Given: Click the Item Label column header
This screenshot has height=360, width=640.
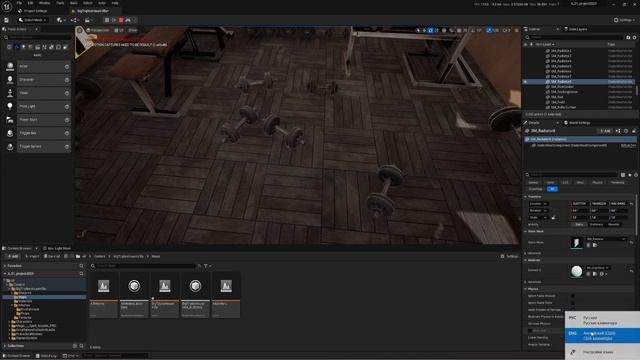Looking at the screenshot, I should 545,44.
